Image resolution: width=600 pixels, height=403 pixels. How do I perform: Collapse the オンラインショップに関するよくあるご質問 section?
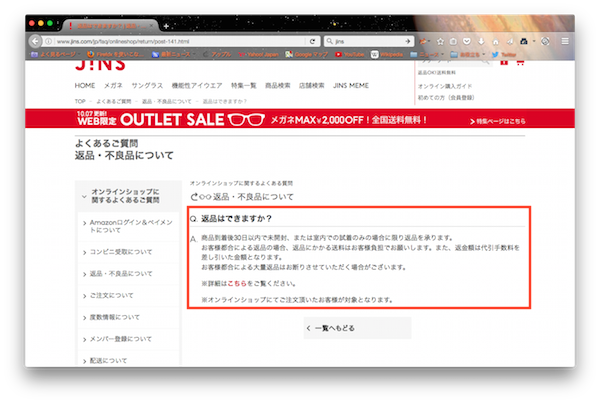128,196
